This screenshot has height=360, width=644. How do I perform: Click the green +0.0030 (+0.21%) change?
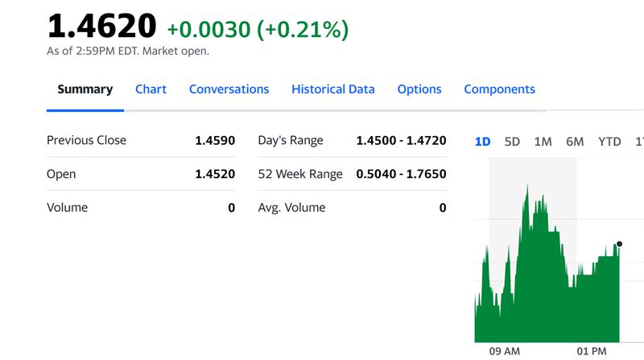pyautogui.click(x=258, y=30)
